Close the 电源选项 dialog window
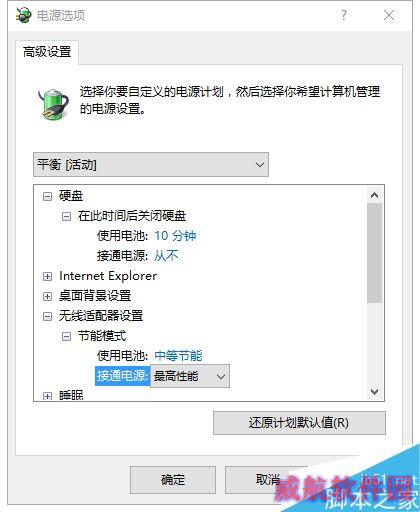Image resolution: width=420 pixels, height=512 pixels. pos(389,15)
